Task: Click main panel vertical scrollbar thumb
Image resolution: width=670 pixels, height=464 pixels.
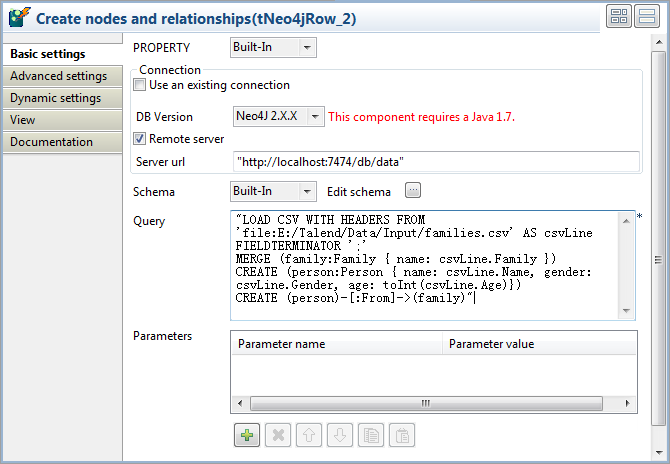Action: [658, 238]
